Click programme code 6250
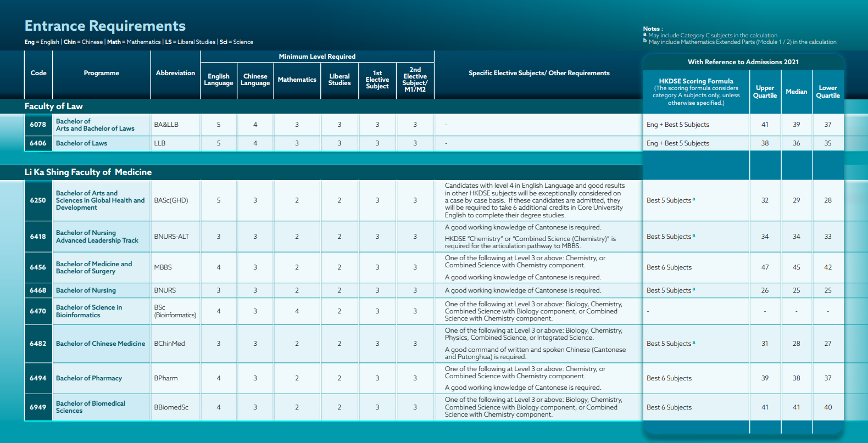The height and width of the screenshot is (443, 868). point(38,200)
